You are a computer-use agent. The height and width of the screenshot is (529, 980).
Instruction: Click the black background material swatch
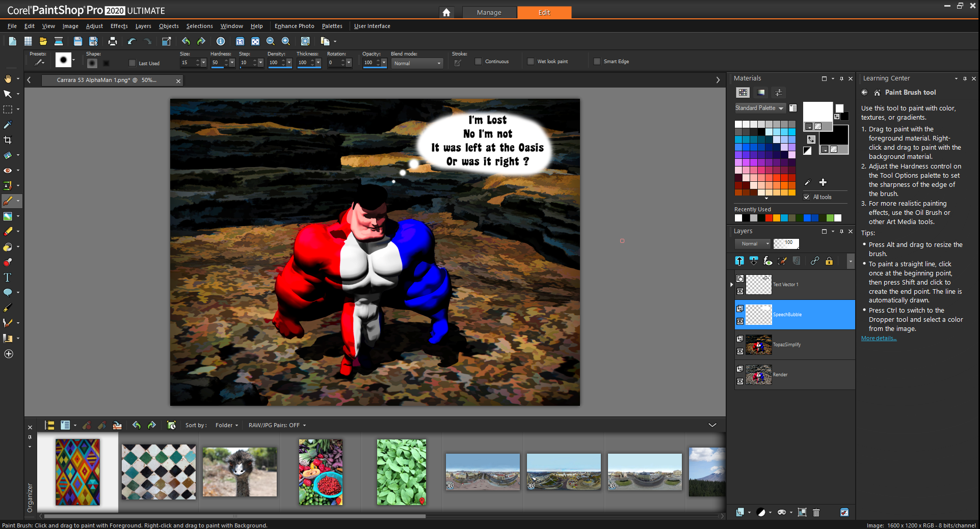tap(834, 135)
